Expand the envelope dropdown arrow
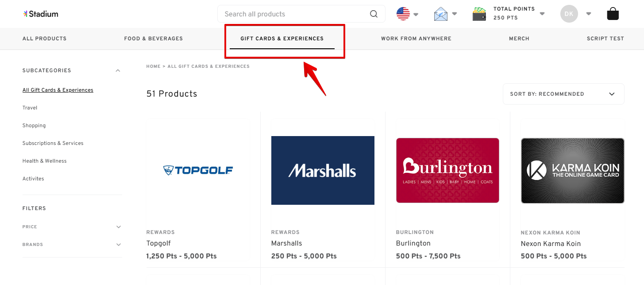 [x=455, y=14]
